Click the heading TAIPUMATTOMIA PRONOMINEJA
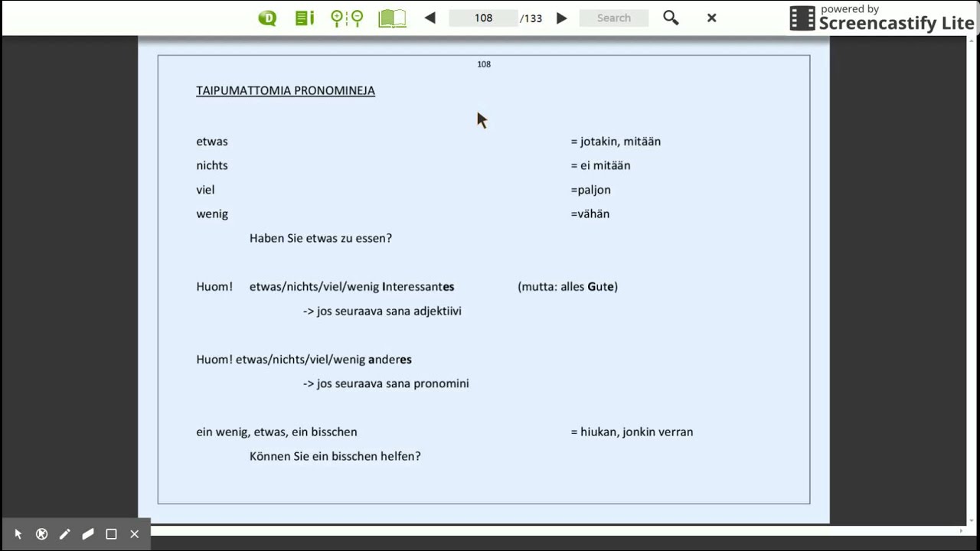The height and width of the screenshot is (551, 980). click(286, 90)
